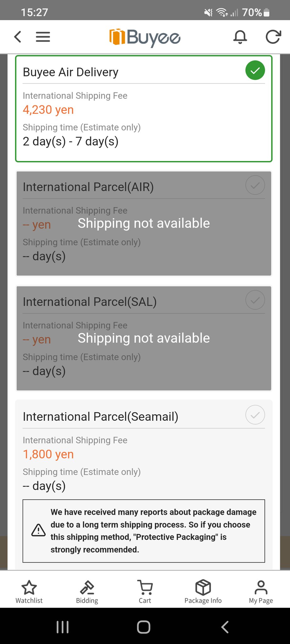Screen dimensions: 290x644
Task: Tap the Buyee logo
Action: (145, 37)
